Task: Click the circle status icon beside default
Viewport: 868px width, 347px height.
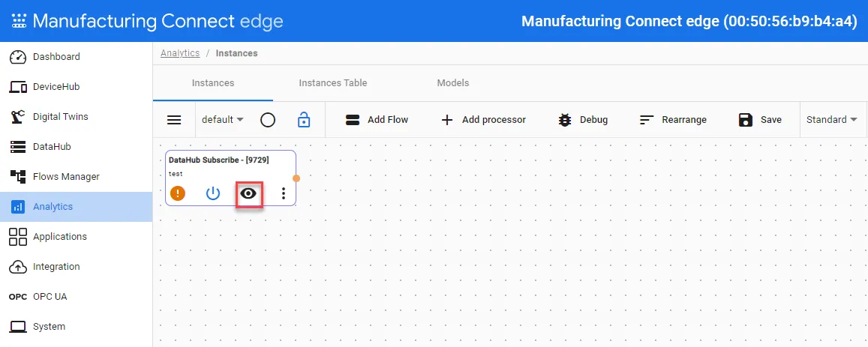Action: [268, 120]
